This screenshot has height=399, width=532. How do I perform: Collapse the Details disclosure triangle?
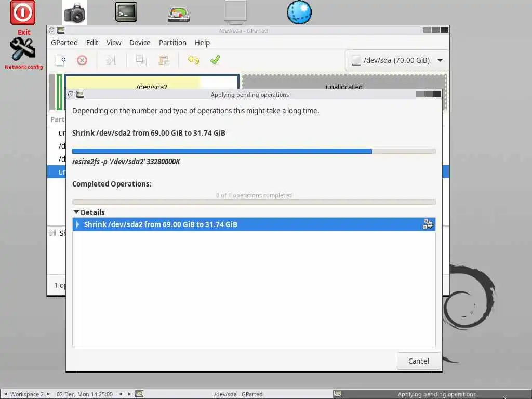[76, 212]
